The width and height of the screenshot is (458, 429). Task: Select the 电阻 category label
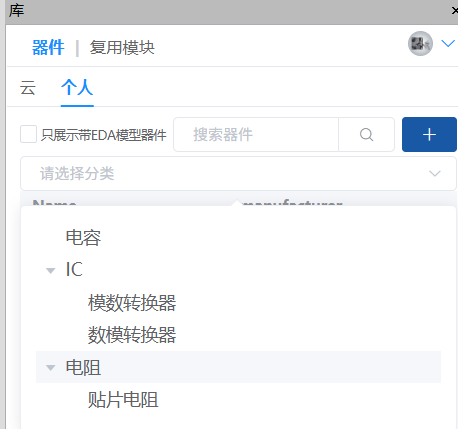coord(83,368)
